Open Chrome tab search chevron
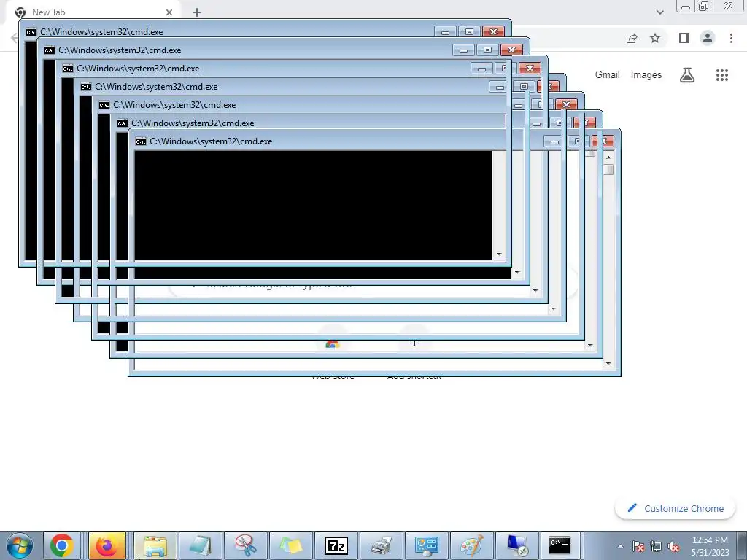The image size is (747, 560). (x=659, y=12)
